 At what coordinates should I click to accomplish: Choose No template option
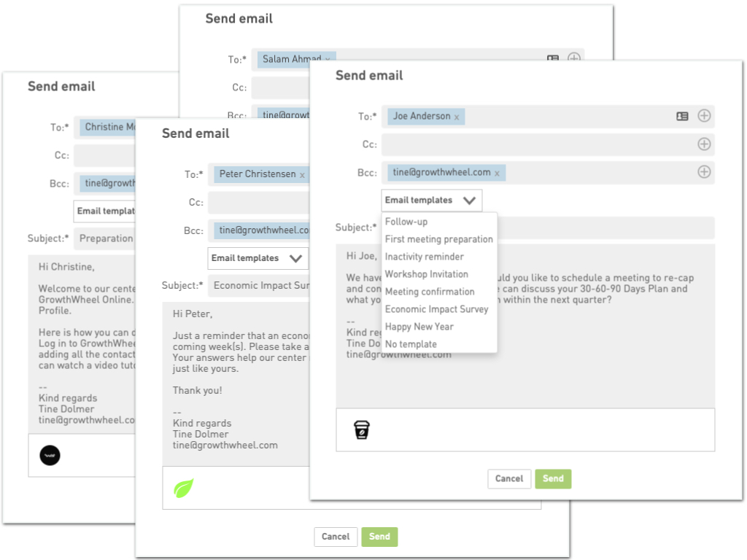[411, 344]
